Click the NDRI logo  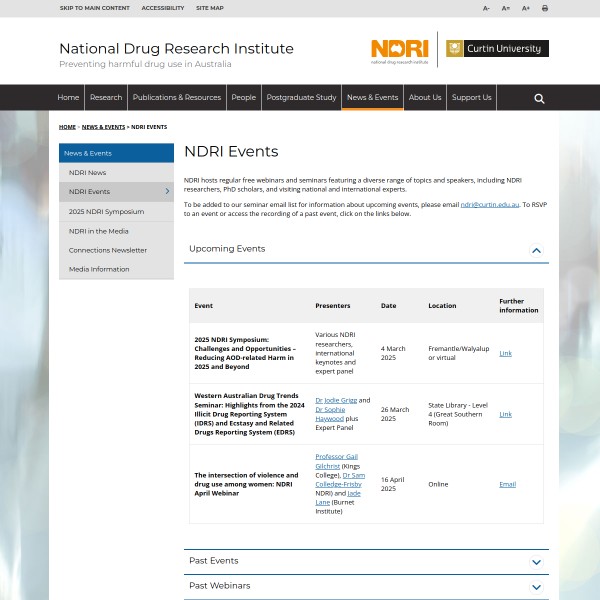[399, 49]
